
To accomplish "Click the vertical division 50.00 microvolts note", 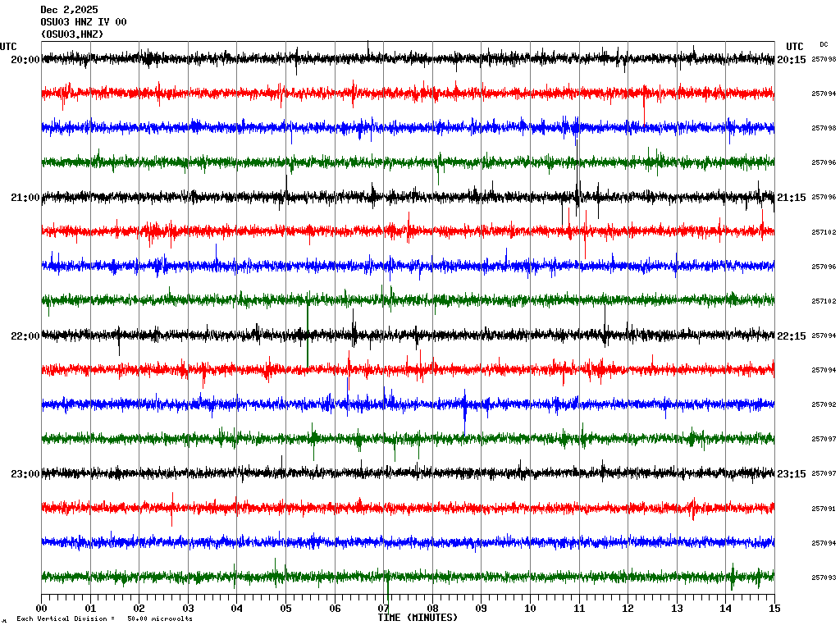I will point(104,619).
